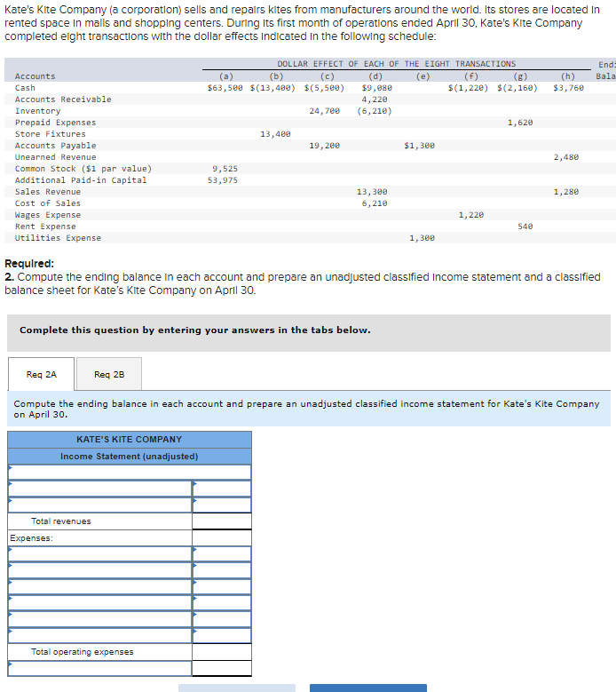Viewport: 616px width, 692px height.
Task: Open the heading dropdown below the Income Statement title
Action: coord(130,473)
